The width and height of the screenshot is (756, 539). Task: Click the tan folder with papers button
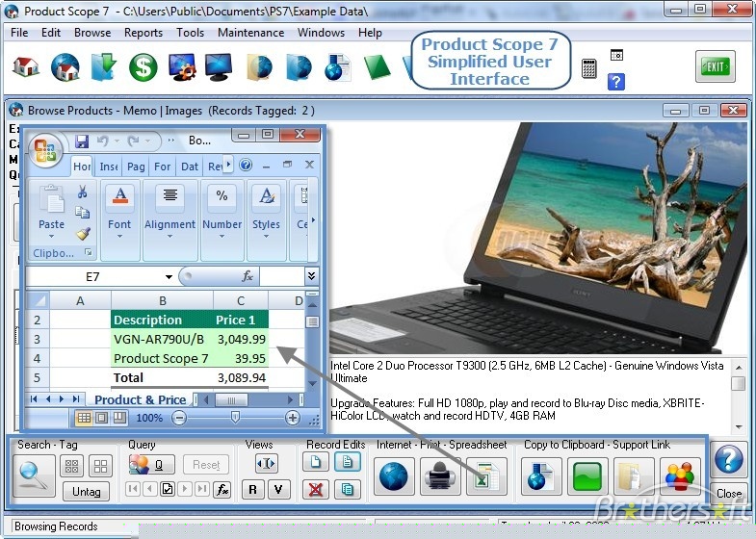(x=634, y=476)
